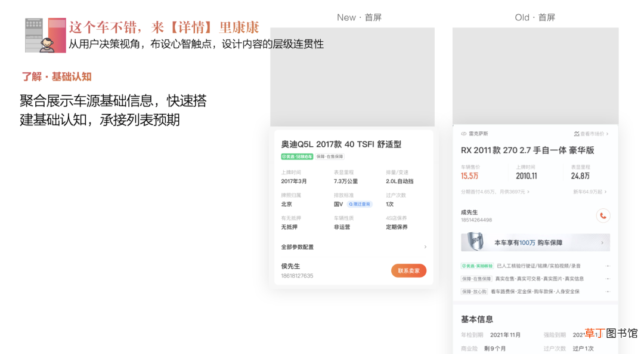Open the more dots on the 保障·在售保障 row
This screenshot has height=354, width=644.
click(608, 279)
